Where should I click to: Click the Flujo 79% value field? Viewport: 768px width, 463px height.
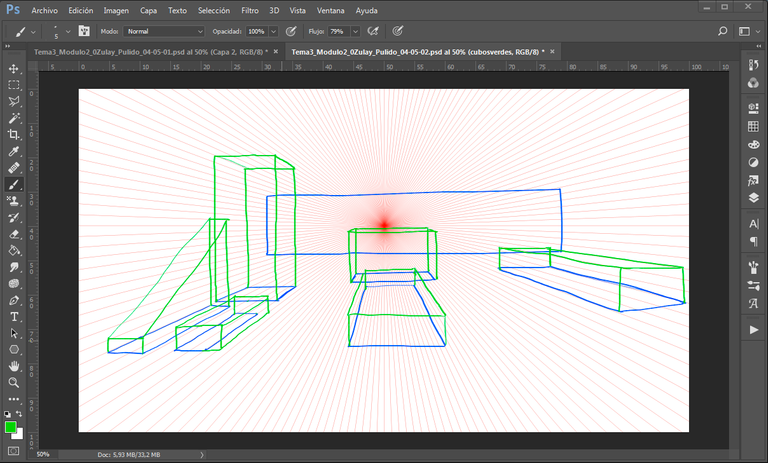(339, 31)
